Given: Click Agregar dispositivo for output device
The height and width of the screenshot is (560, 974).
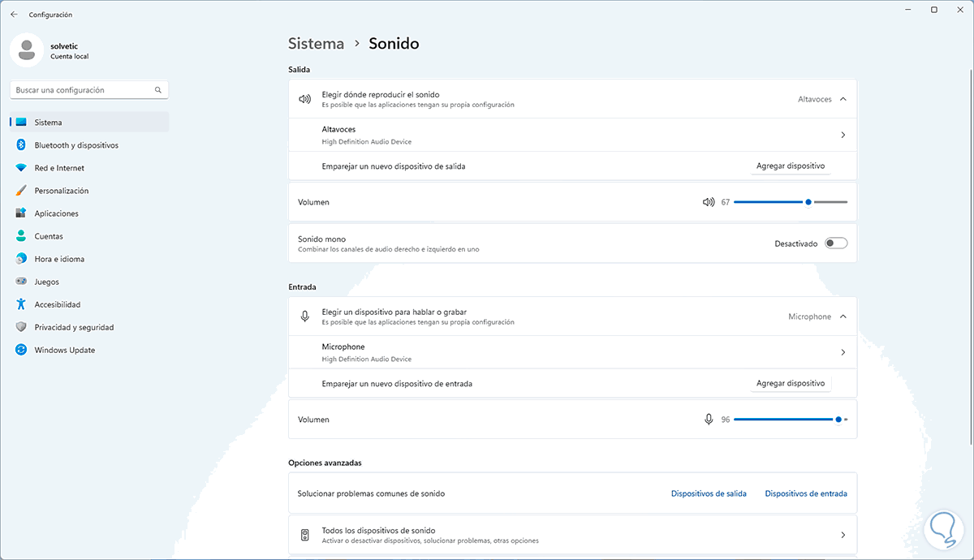Looking at the screenshot, I should point(790,166).
